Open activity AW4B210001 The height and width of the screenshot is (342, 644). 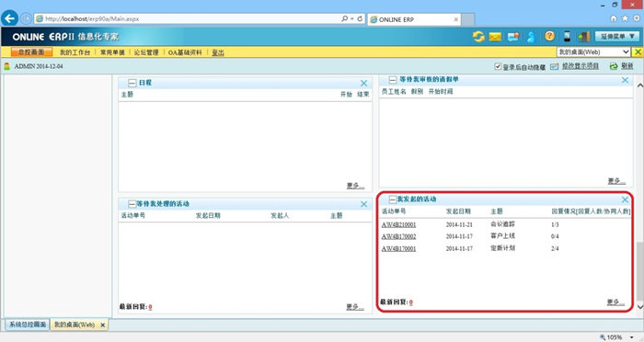pos(398,225)
